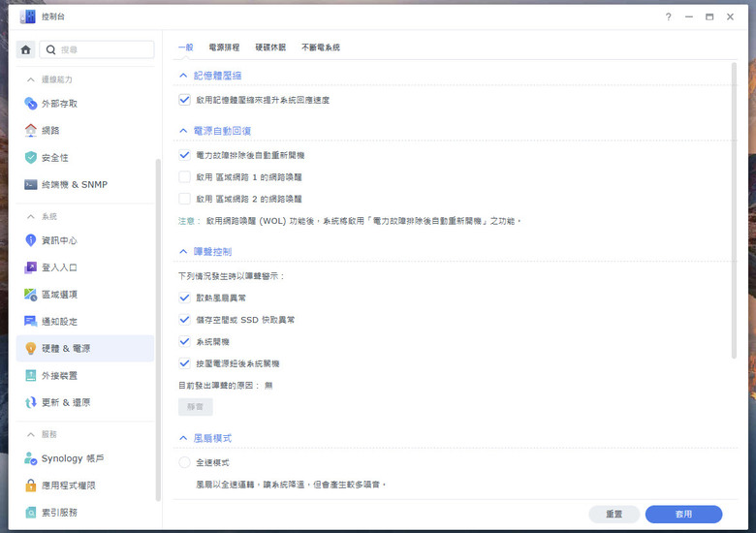The height and width of the screenshot is (533, 756).
Task: Switch to the 硬碟休眠 tab
Action: [x=270, y=47]
